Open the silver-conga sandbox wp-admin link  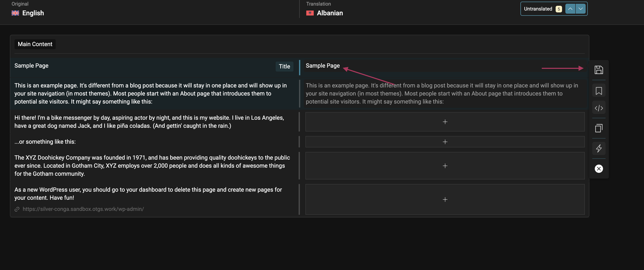click(x=83, y=209)
